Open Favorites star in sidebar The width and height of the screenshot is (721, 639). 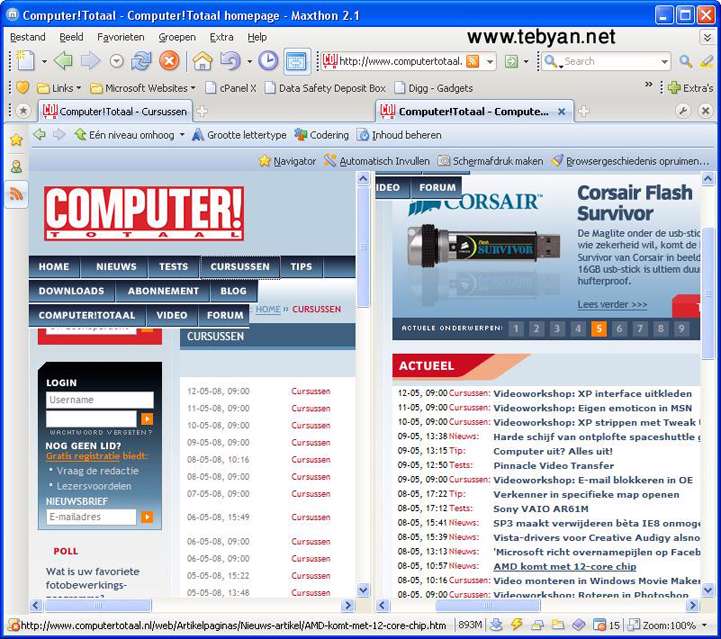click(17, 139)
